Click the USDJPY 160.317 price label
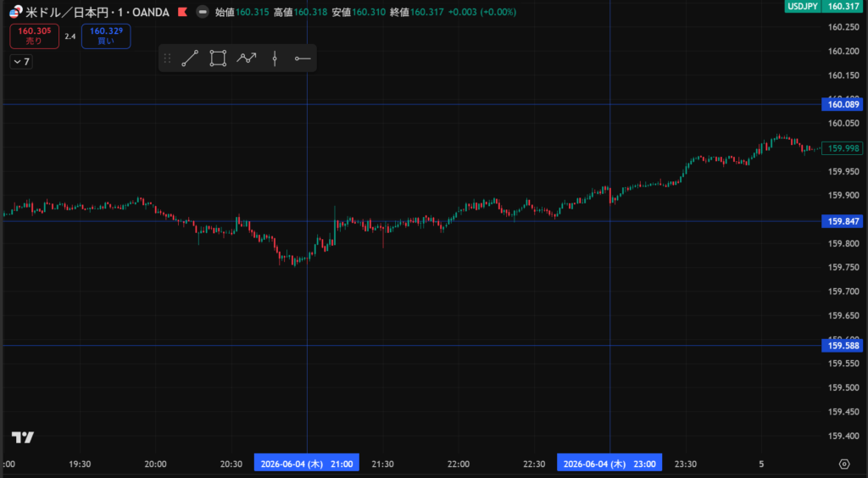 [x=824, y=6]
